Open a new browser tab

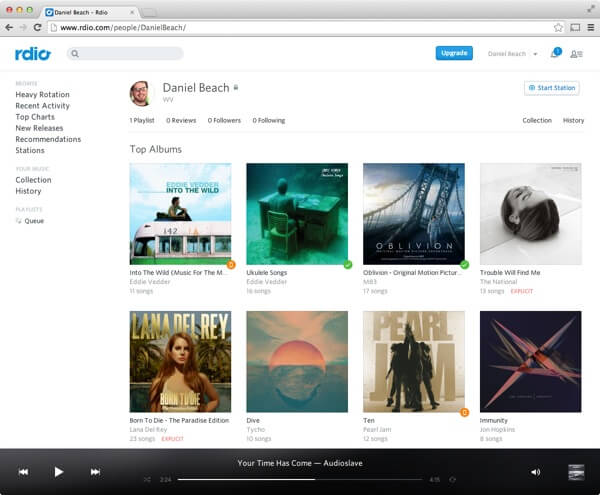(x=149, y=13)
